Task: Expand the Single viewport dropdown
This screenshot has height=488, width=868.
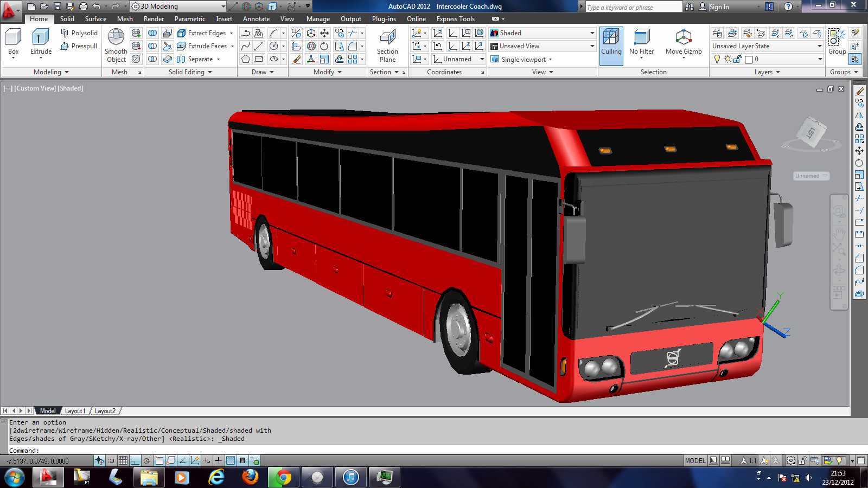Action: 522,59
